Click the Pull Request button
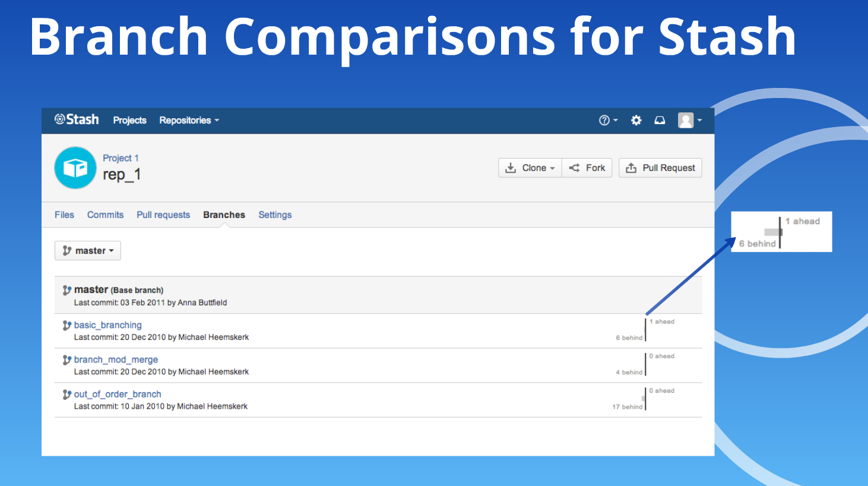 click(x=660, y=168)
